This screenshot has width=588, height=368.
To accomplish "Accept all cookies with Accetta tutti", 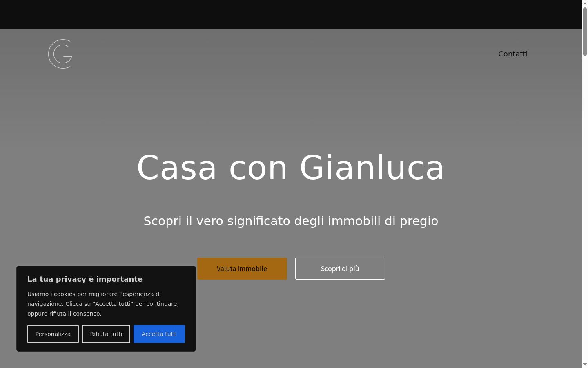I will (159, 334).
